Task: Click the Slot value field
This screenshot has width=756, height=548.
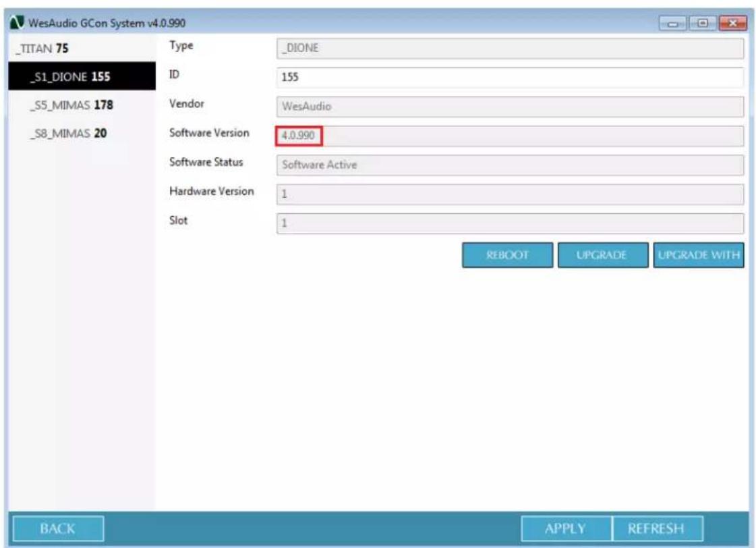Action: point(510,223)
